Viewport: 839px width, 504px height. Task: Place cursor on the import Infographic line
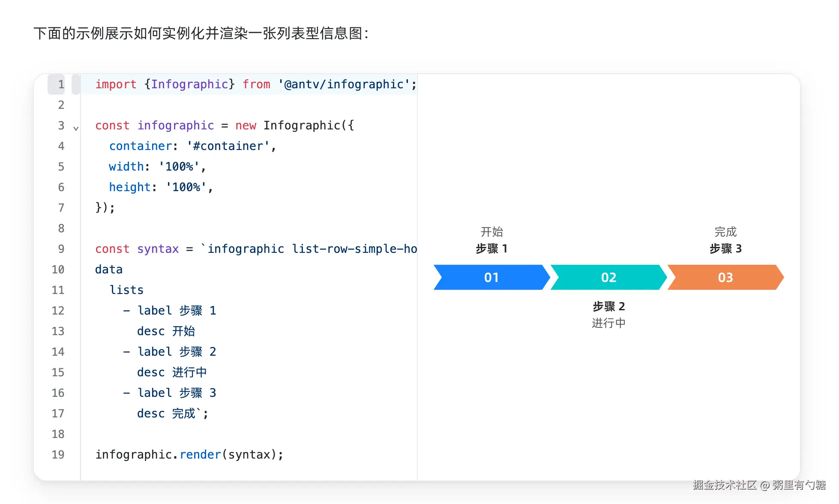pos(256,84)
